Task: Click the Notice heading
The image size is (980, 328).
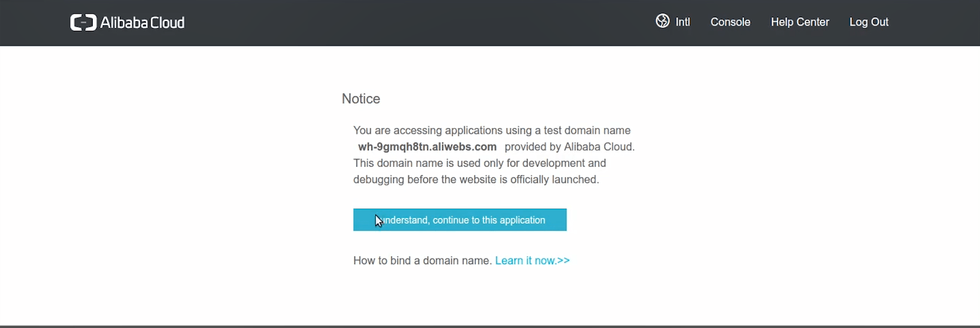Action: pos(361,99)
